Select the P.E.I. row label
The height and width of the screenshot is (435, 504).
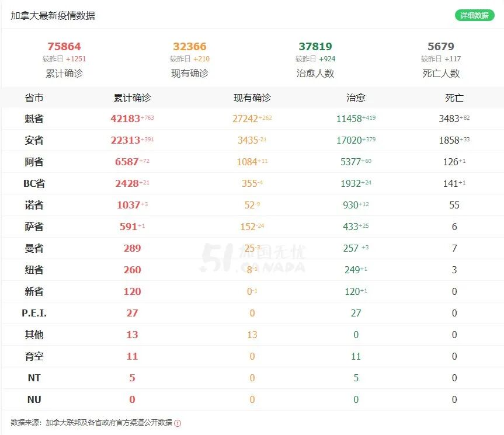point(34,313)
